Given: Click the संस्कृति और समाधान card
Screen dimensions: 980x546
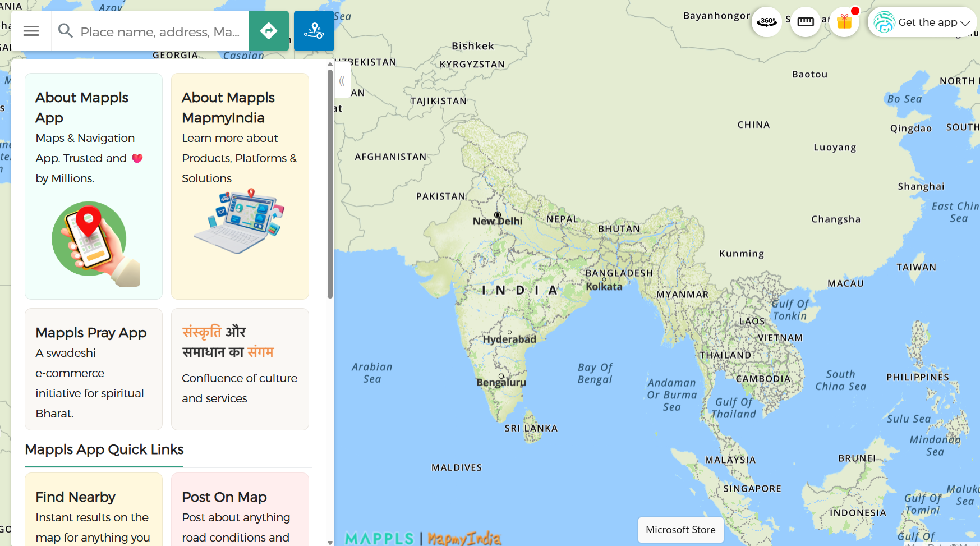Looking at the screenshot, I should point(240,369).
